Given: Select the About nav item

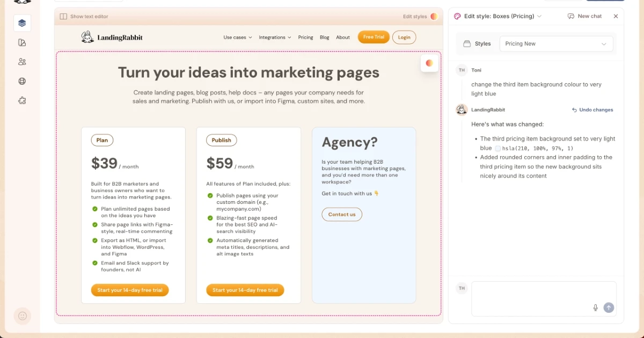Looking at the screenshot, I should pos(343,38).
